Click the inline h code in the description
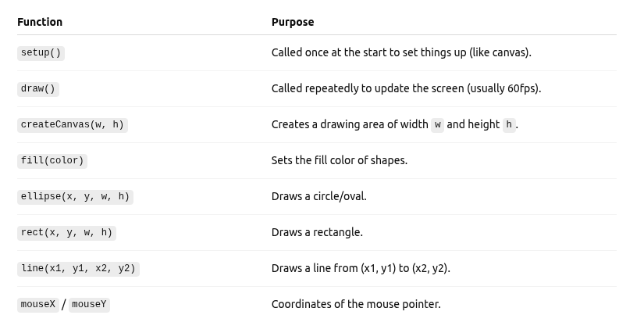The height and width of the screenshot is (333, 644). click(x=509, y=125)
